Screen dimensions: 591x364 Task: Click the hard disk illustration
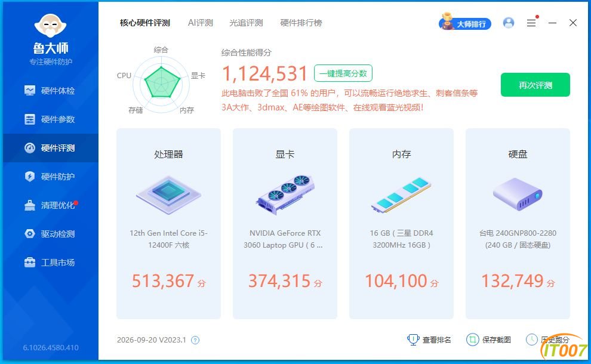[518, 195]
